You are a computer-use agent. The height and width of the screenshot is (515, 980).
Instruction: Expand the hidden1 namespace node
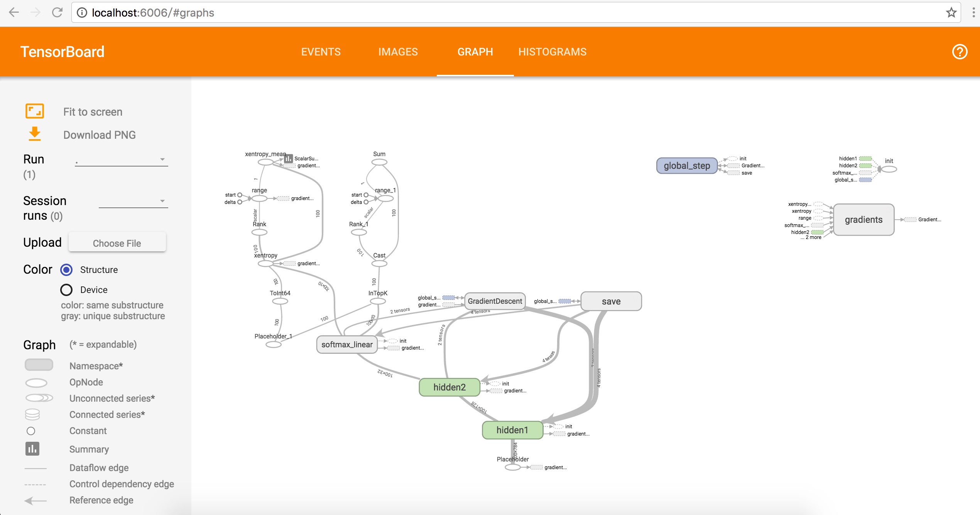pyautogui.click(x=512, y=430)
